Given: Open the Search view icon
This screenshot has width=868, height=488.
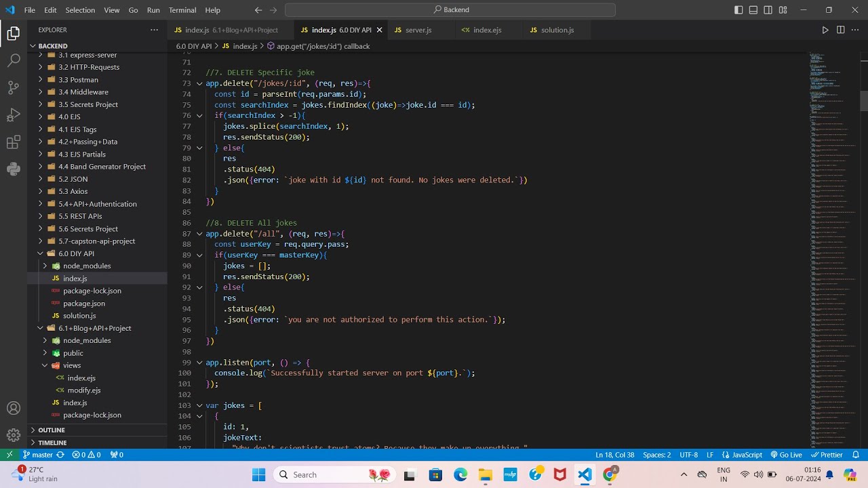Looking at the screenshot, I should click(x=14, y=60).
